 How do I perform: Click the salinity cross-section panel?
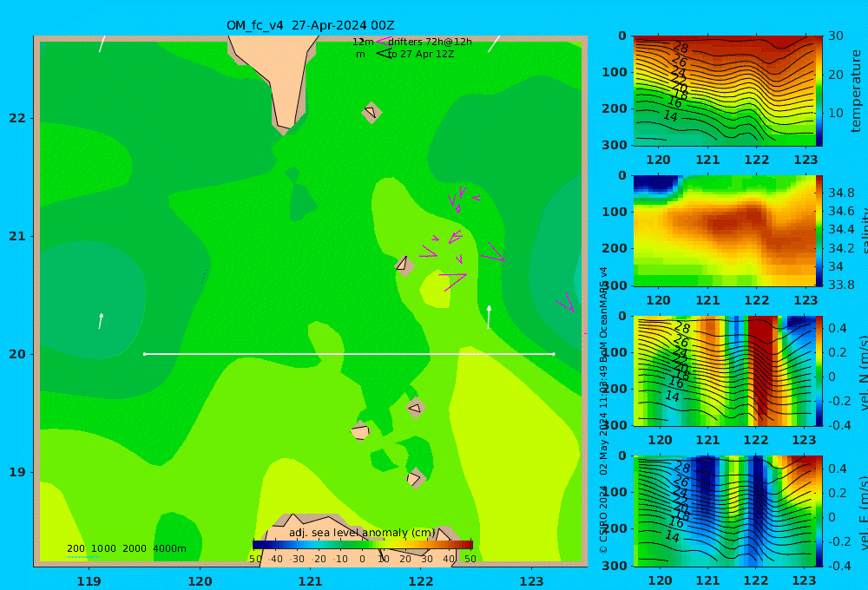pos(725,231)
